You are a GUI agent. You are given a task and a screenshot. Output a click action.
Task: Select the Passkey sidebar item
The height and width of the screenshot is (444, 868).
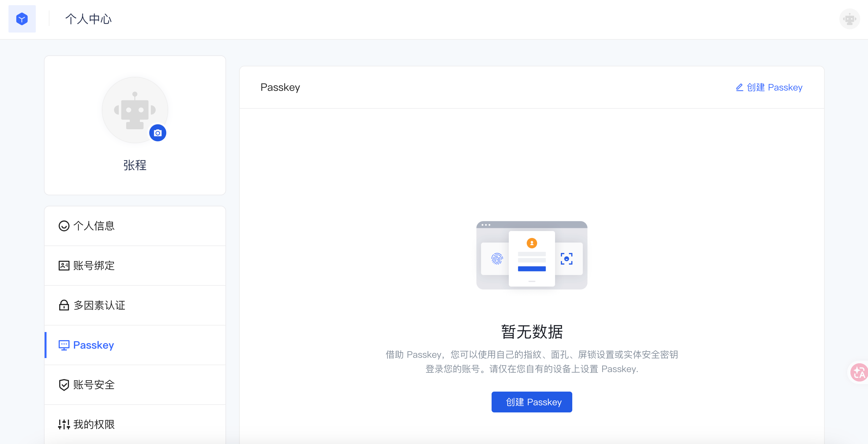(94, 345)
